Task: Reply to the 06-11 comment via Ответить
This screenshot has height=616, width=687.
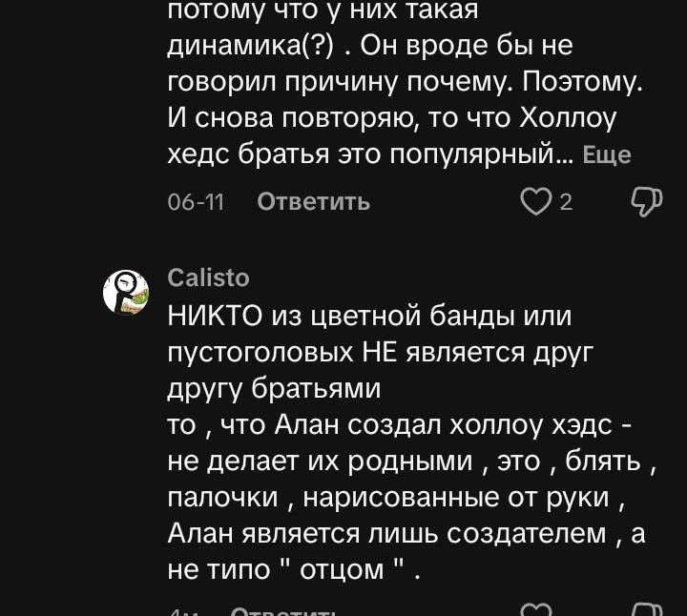Action: coord(314,202)
